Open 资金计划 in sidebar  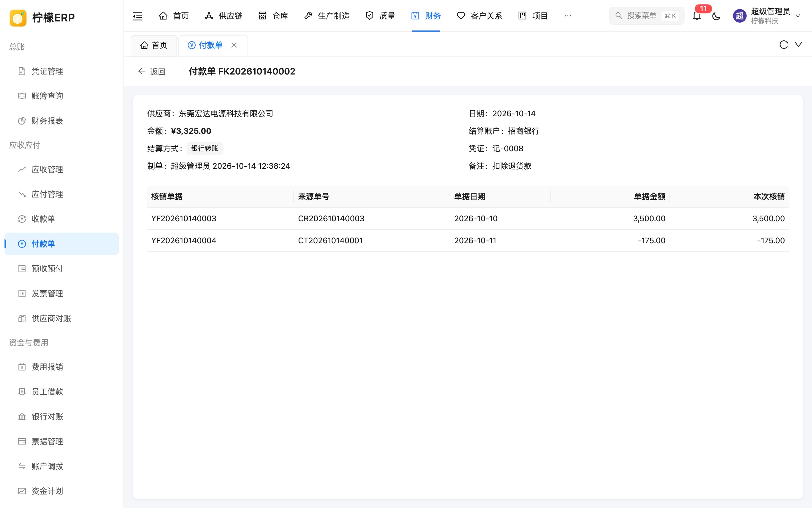tap(62, 491)
